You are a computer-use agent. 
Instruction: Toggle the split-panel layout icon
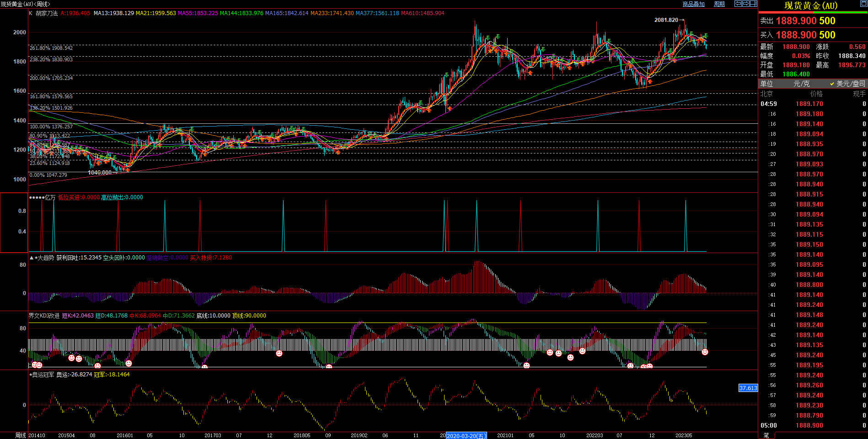point(753,4)
